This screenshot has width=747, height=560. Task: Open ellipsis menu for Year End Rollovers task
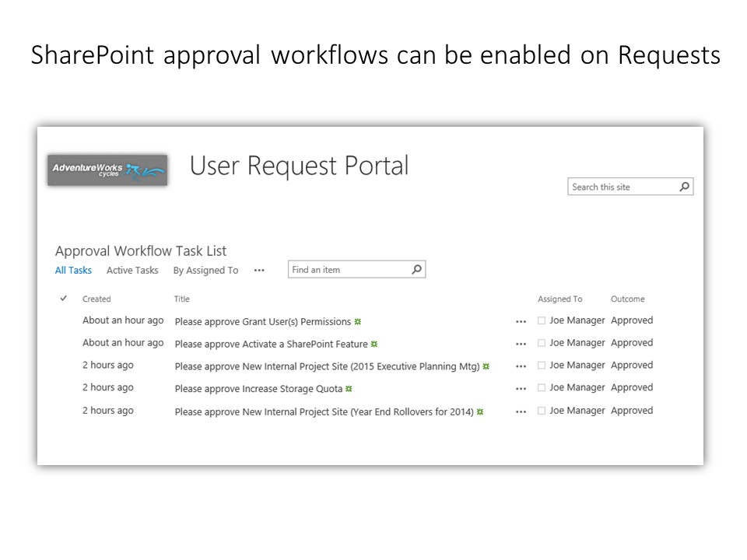521,411
